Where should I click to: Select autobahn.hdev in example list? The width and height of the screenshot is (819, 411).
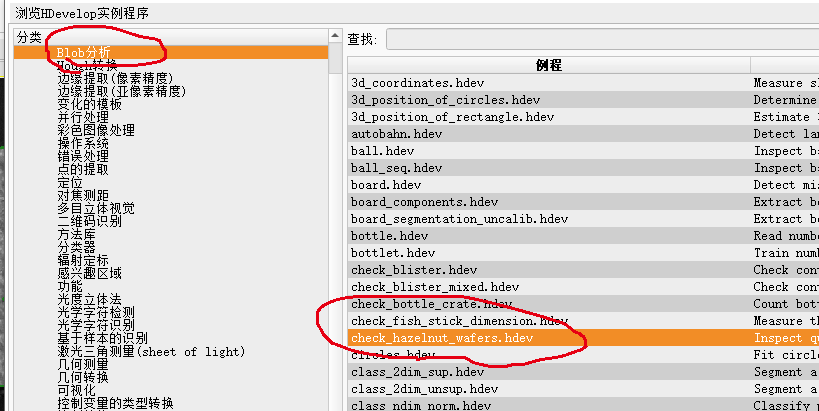tap(397, 134)
